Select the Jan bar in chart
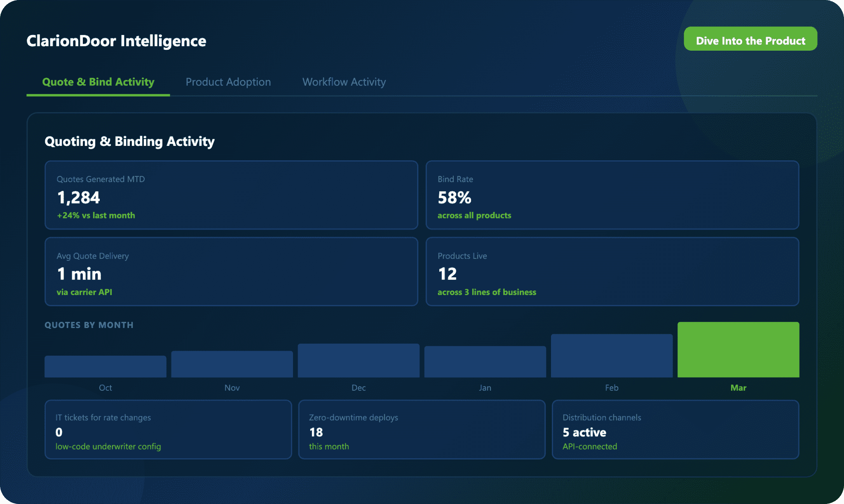 coord(485,362)
